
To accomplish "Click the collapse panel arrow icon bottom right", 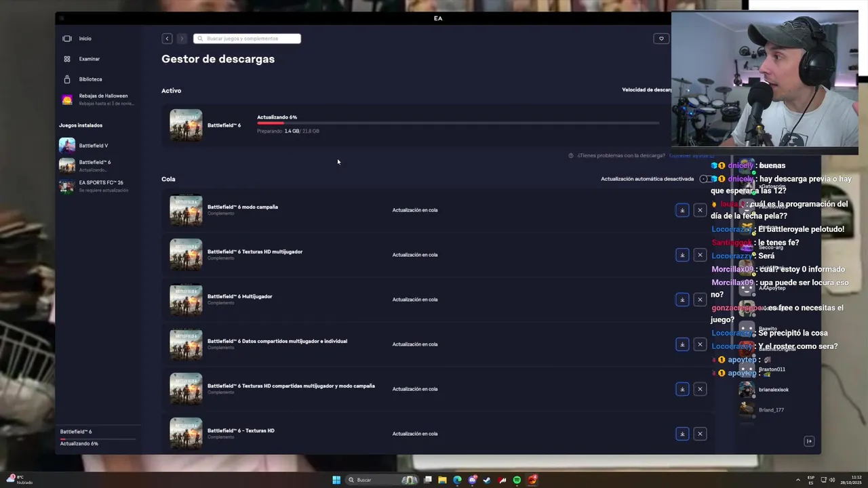I will pos(809,441).
